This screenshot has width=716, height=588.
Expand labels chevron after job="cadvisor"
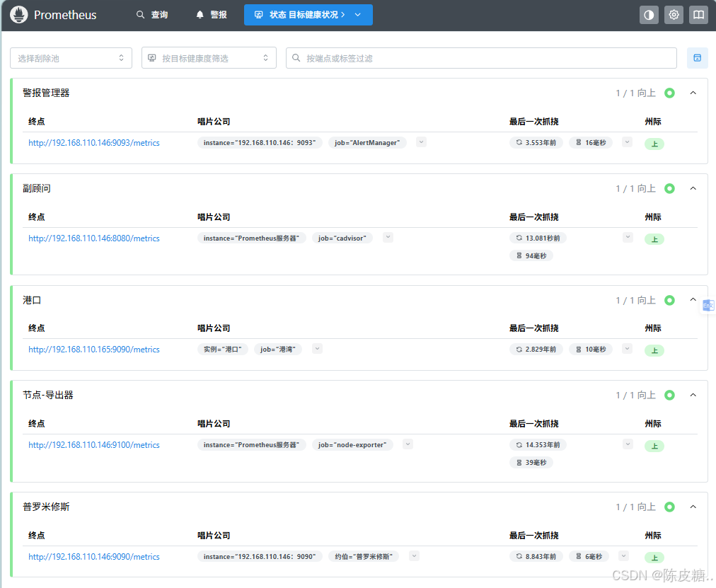[x=388, y=237]
